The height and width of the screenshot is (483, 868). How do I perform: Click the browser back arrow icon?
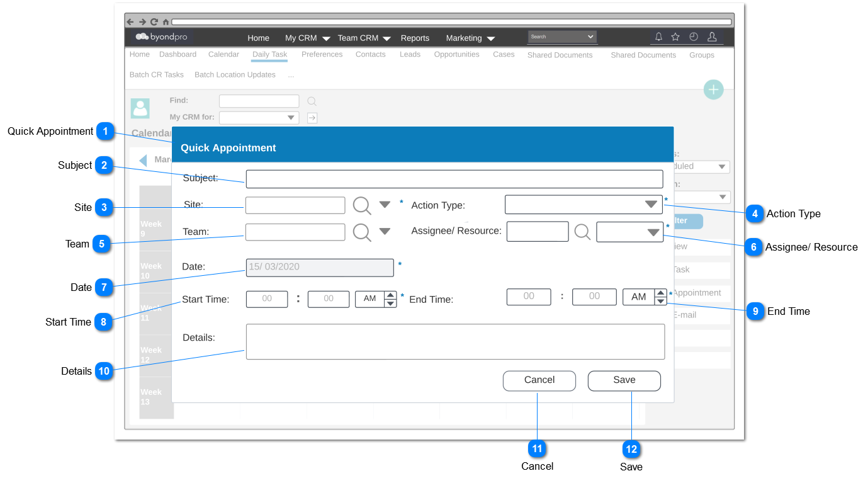tap(130, 21)
